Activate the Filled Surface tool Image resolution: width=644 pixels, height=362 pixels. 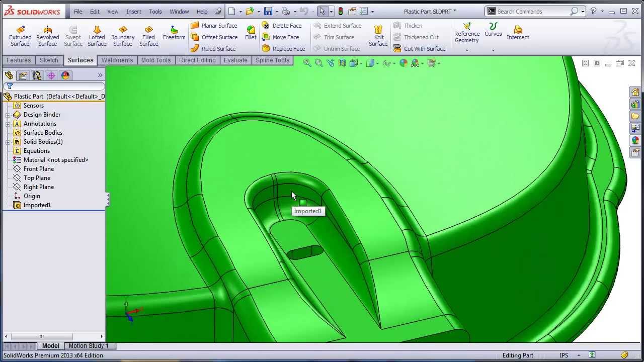click(148, 36)
